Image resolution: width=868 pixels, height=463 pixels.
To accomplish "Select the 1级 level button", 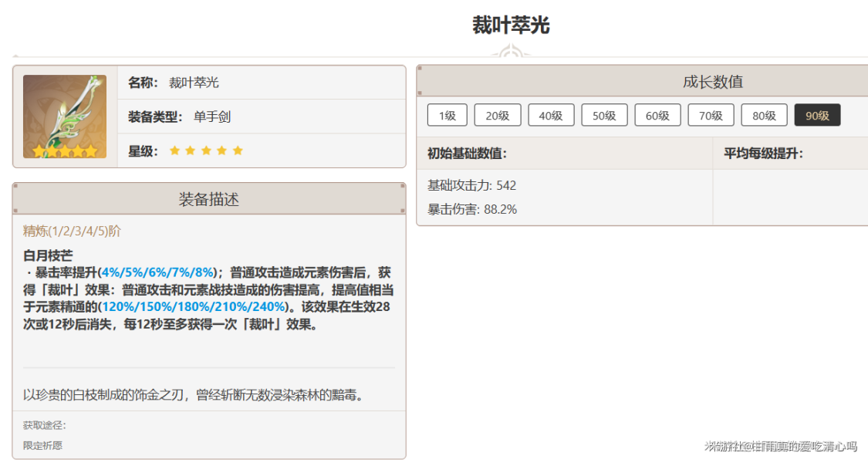I will (x=447, y=116).
